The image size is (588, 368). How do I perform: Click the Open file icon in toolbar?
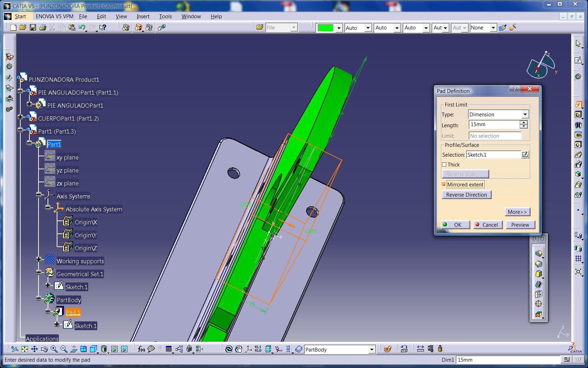(23, 27)
